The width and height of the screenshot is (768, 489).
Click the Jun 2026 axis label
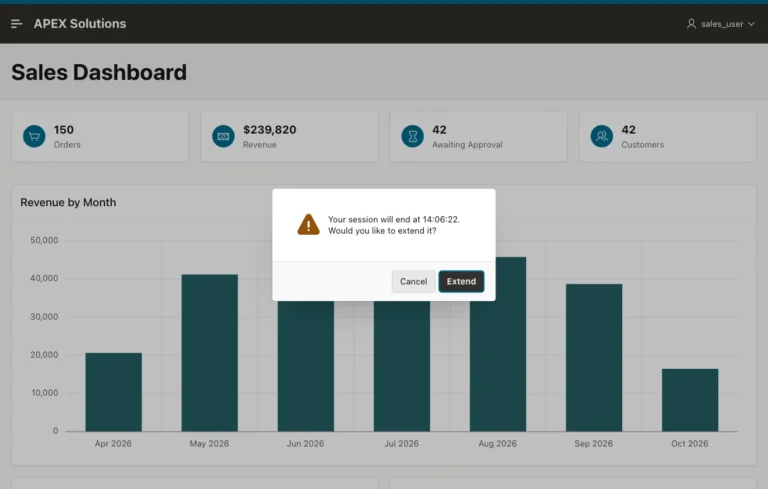coord(305,443)
